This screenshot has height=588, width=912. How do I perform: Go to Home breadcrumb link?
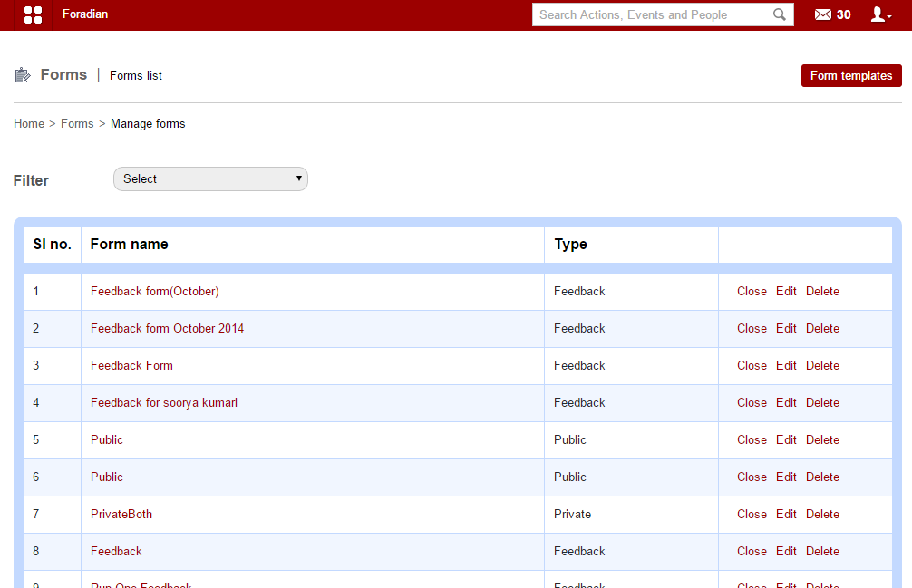pyautogui.click(x=29, y=124)
